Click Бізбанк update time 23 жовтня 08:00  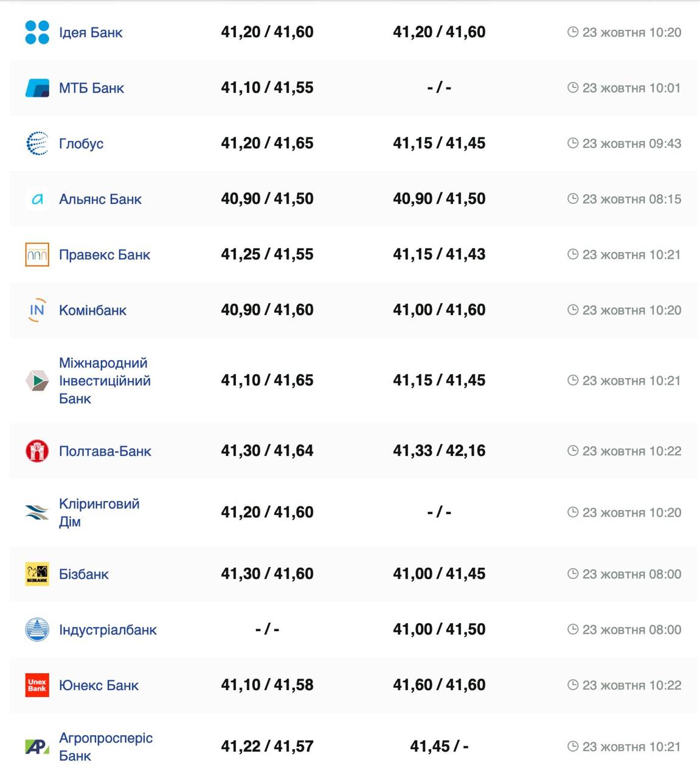click(x=631, y=574)
